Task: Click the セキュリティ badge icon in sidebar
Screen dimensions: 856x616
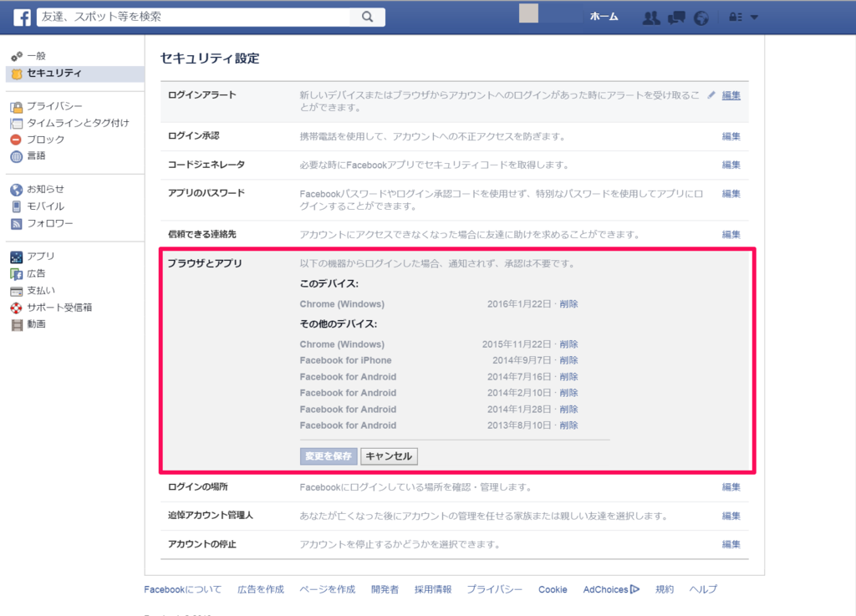Action: (17, 73)
